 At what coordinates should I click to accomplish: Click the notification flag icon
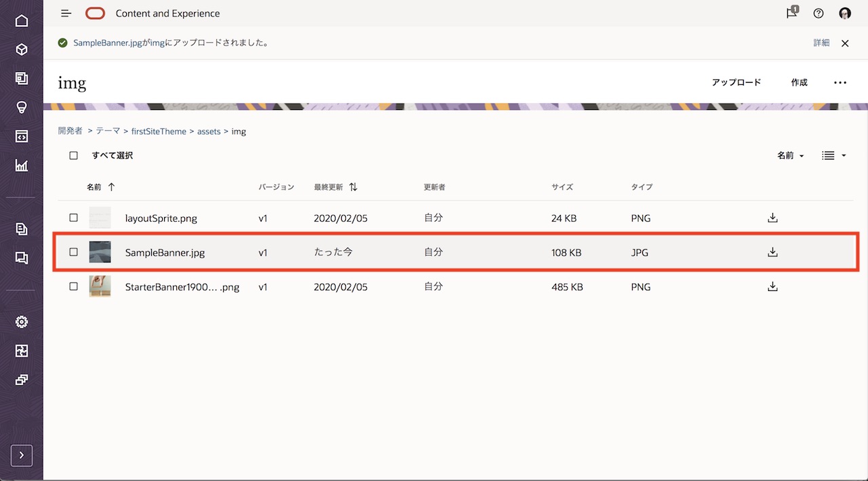tap(791, 13)
